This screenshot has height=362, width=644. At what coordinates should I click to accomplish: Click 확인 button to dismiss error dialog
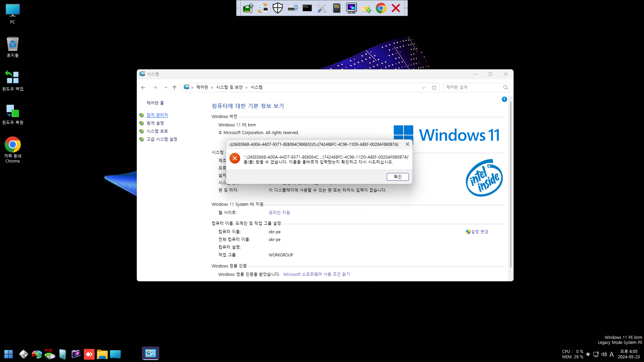397,176
